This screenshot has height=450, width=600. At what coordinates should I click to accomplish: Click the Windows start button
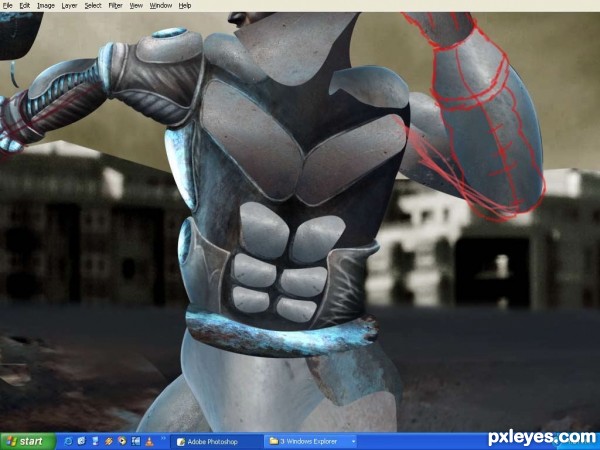28,442
